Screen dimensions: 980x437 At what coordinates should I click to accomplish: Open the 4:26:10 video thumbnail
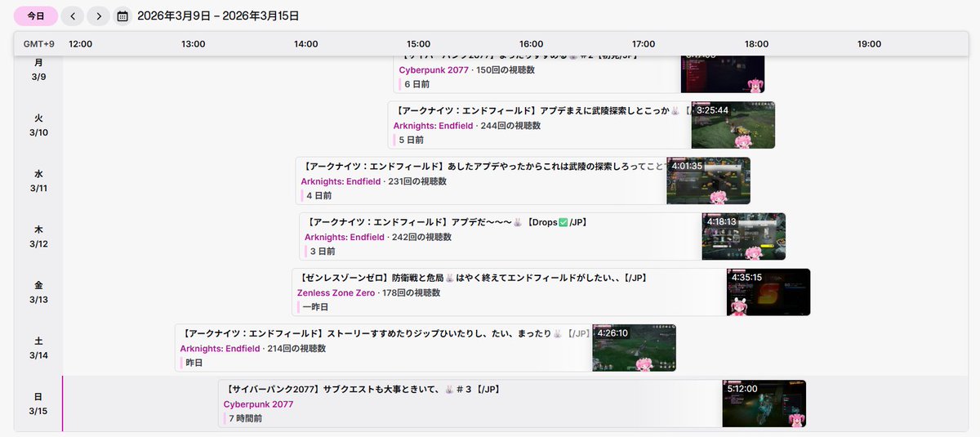click(x=634, y=348)
